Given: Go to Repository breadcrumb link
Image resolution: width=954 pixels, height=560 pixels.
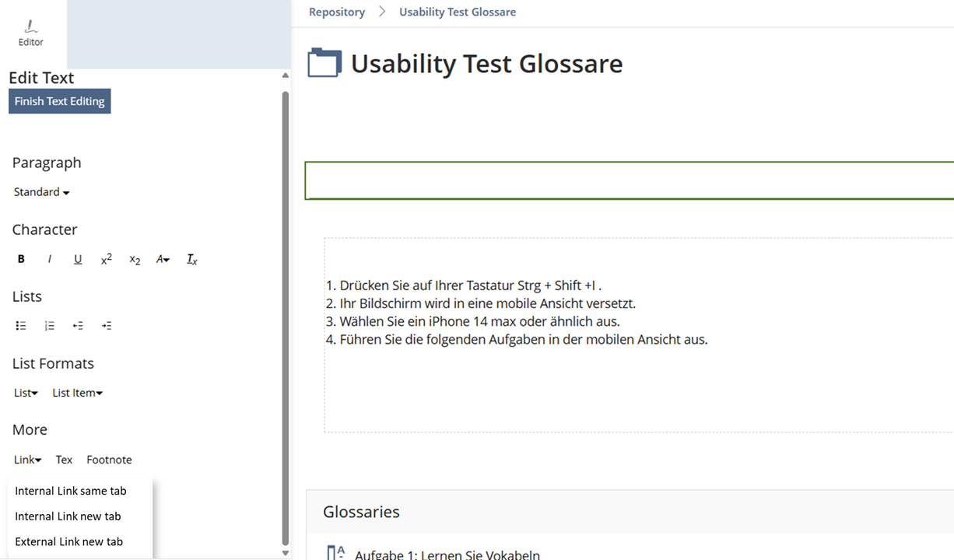Looking at the screenshot, I should [337, 12].
